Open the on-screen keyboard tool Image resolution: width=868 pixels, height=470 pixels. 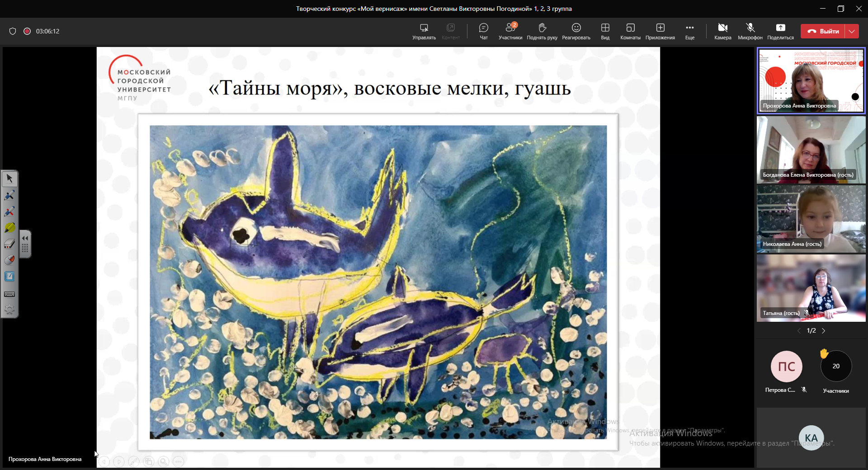pyautogui.click(x=9, y=294)
